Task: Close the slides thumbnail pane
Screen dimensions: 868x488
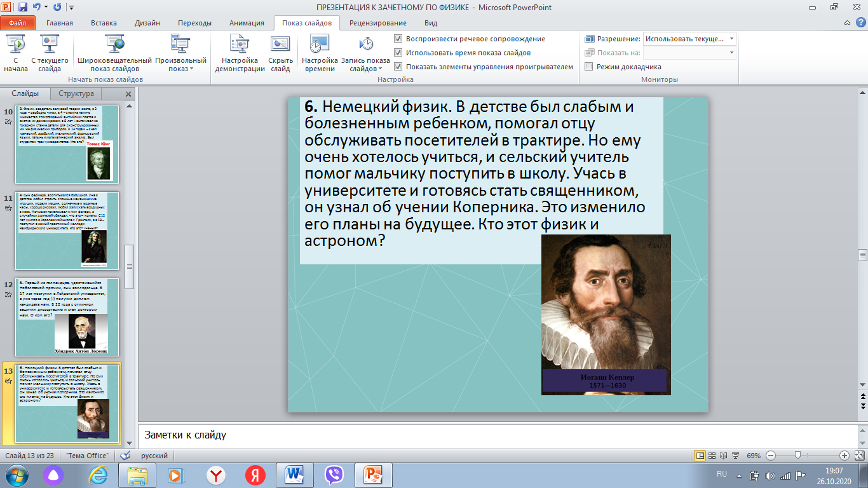Action: [128, 94]
